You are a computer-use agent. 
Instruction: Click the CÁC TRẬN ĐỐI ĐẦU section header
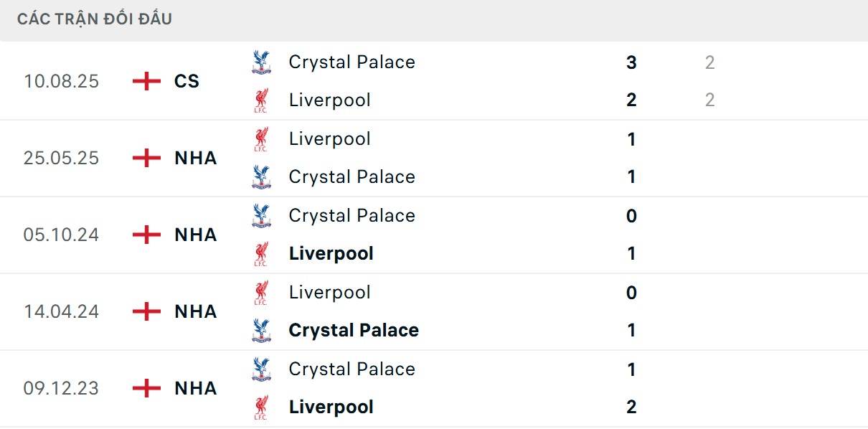95,19
